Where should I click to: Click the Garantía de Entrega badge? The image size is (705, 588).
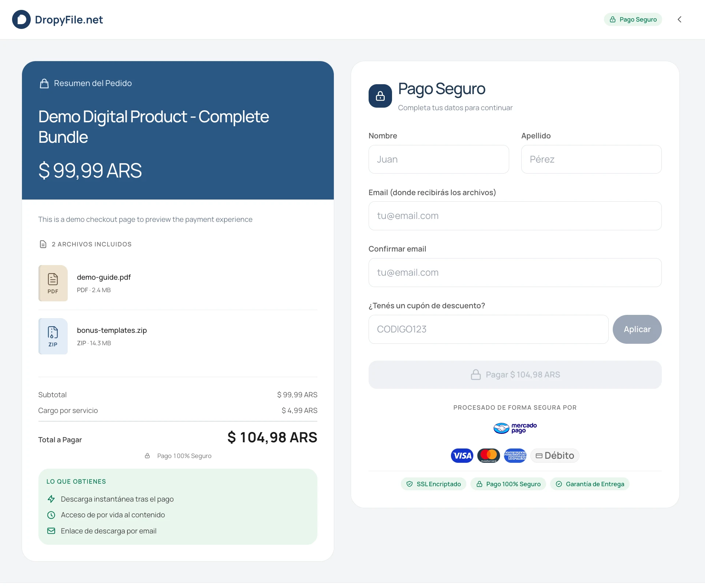(x=590, y=484)
